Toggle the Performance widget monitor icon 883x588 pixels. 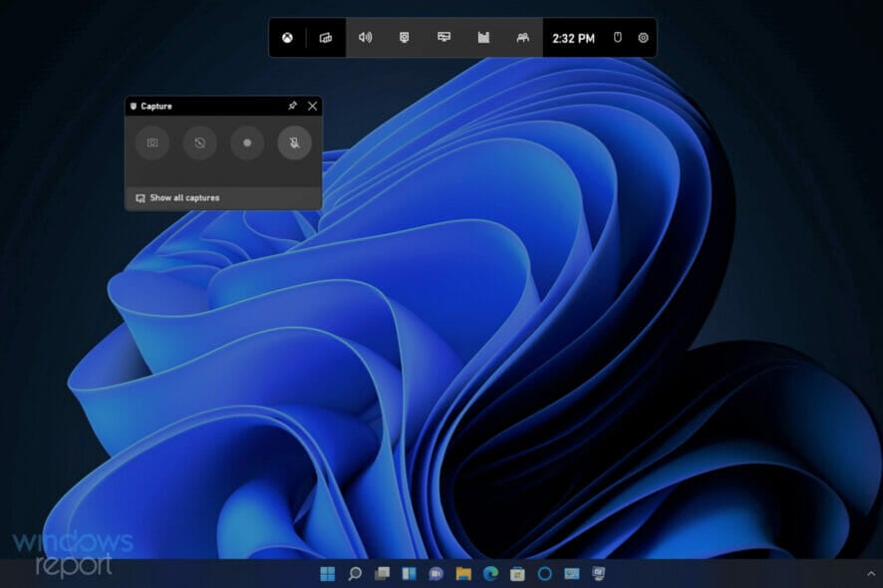tap(443, 38)
